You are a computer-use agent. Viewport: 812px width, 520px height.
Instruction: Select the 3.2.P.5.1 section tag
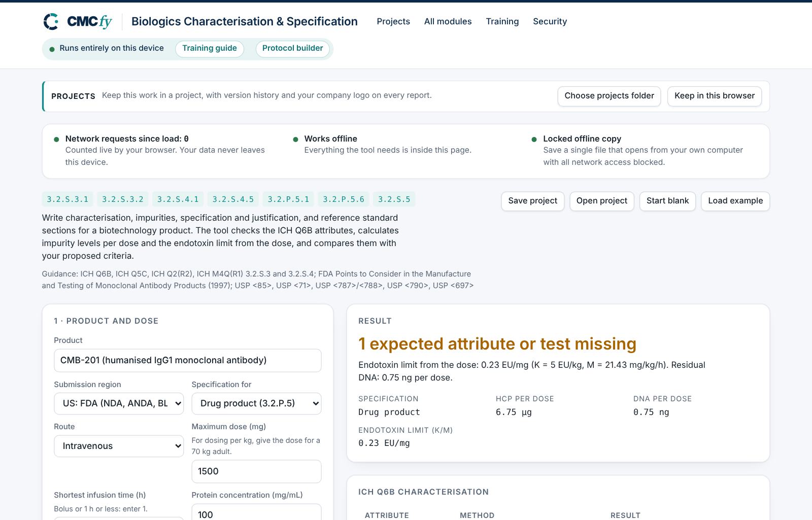click(x=288, y=199)
